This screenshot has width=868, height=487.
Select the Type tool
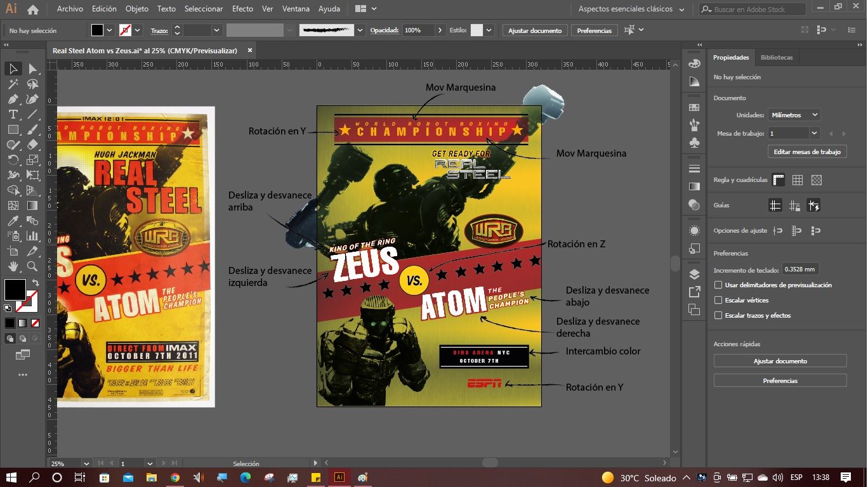tap(13, 114)
